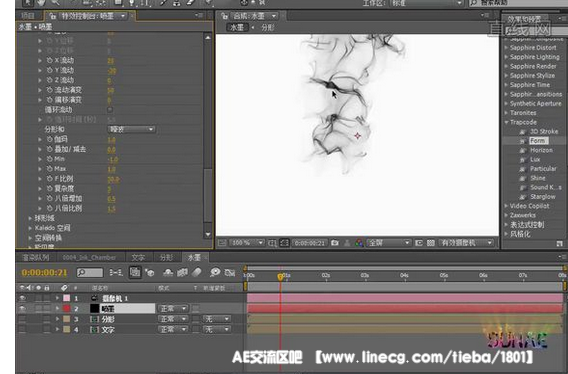The width and height of the screenshot is (568, 374).
Task: Toggle the transparency grid icon in viewer
Action: (x=431, y=243)
